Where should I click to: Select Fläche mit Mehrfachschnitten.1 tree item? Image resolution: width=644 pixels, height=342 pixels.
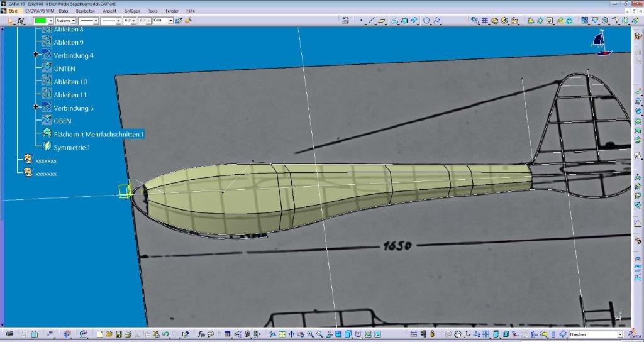point(99,135)
